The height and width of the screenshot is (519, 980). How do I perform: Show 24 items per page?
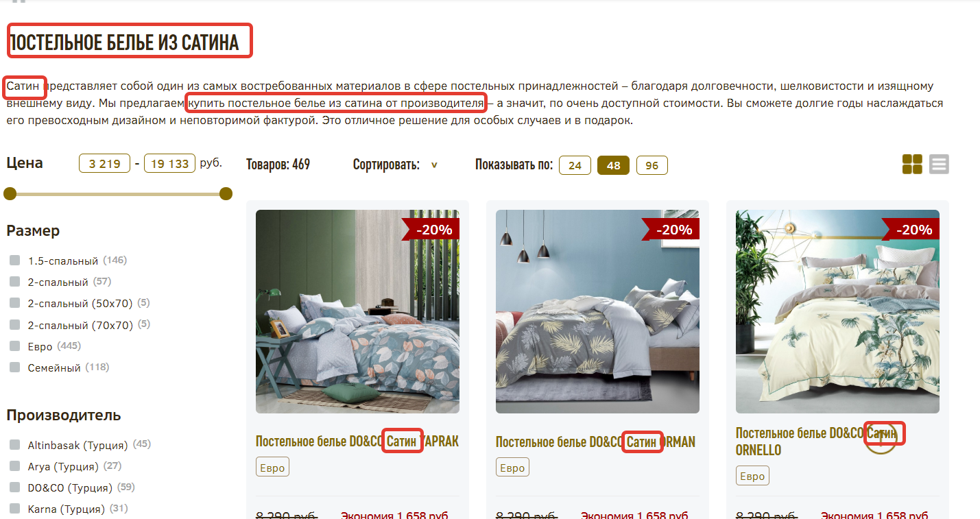575,165
